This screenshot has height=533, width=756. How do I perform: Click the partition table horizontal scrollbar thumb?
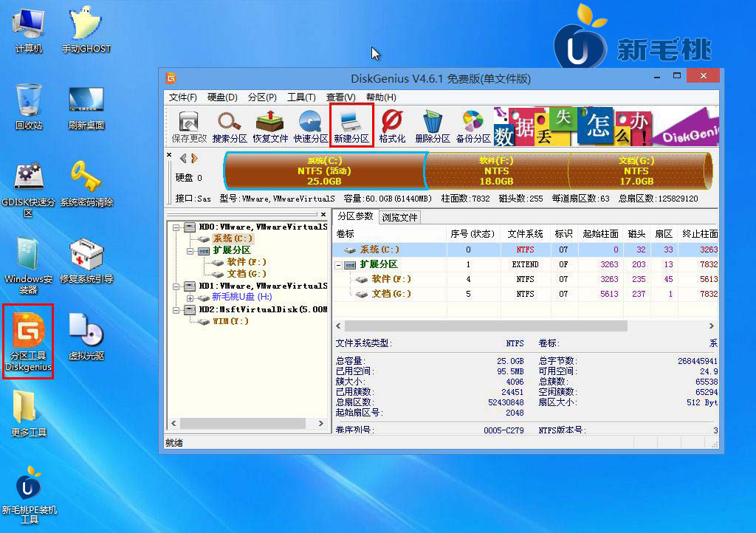pos(486,326)
